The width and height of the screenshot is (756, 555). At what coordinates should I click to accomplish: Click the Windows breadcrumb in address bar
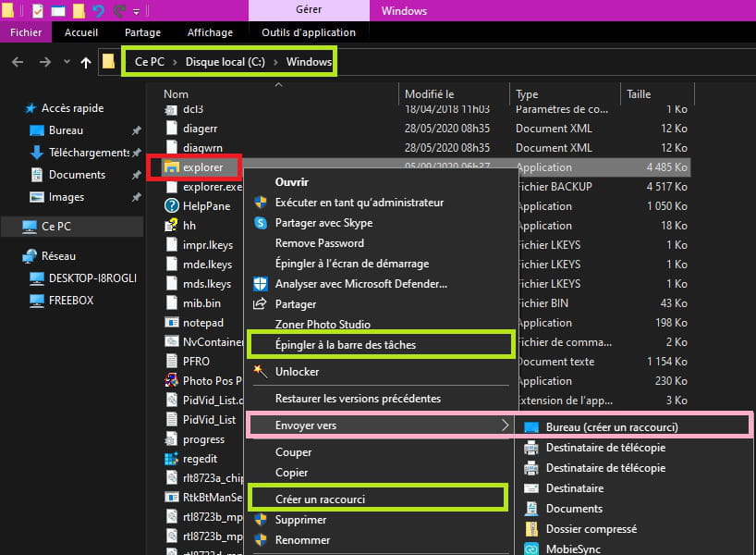[309, 62]
